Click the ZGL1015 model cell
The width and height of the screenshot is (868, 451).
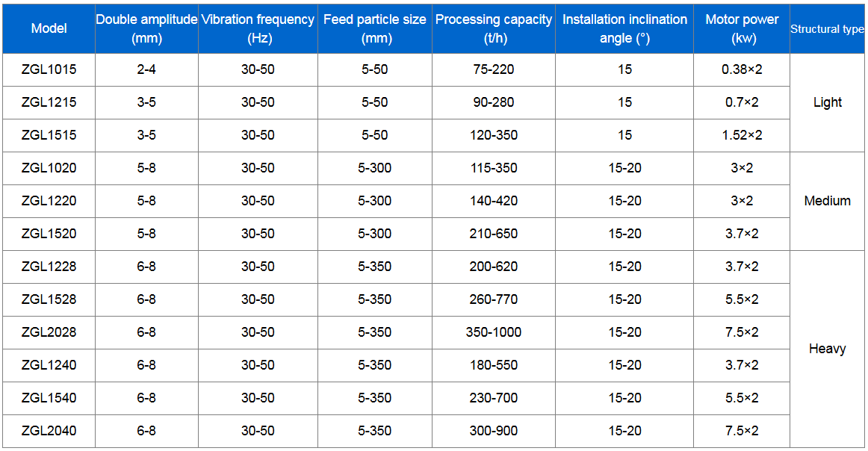[x=49, y=69]
